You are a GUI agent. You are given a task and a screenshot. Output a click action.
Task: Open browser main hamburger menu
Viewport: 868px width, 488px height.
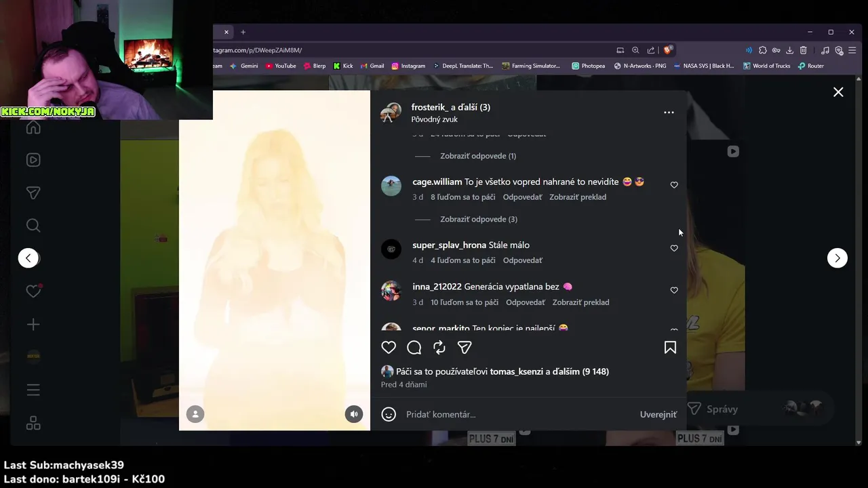pyautogui.click(x=852, y=50)
